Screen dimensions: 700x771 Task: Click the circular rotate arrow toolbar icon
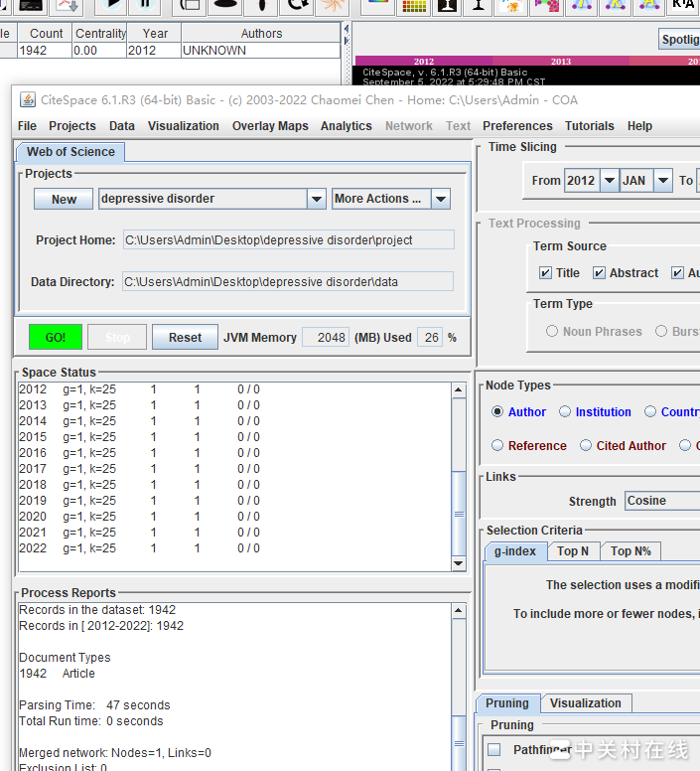295,6
